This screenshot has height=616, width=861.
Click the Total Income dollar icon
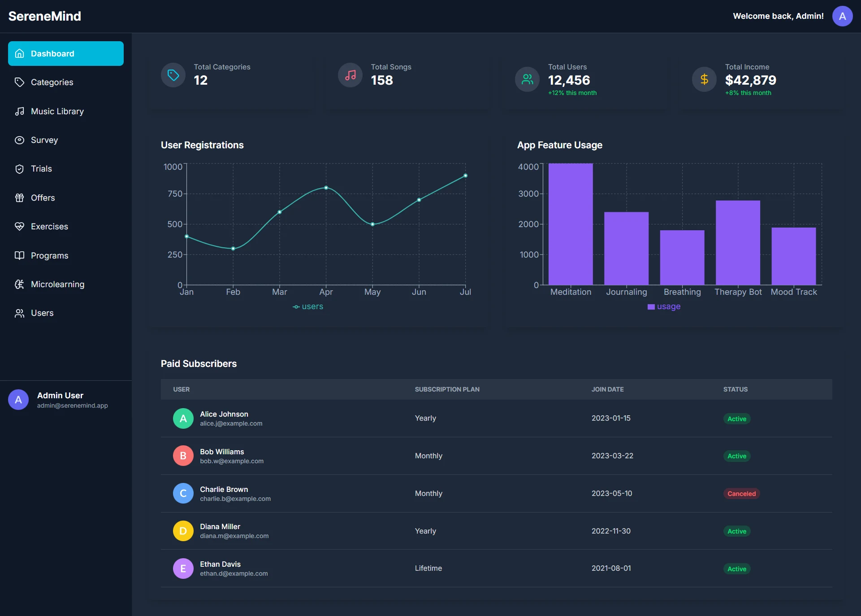704,79
